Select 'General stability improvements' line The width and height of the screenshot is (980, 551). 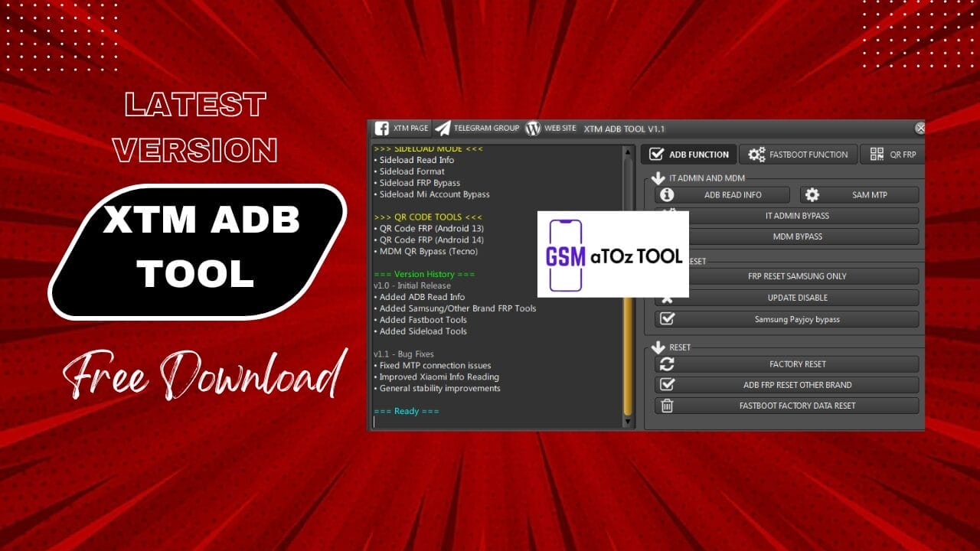pyautogui.click(x=437, y=388)
